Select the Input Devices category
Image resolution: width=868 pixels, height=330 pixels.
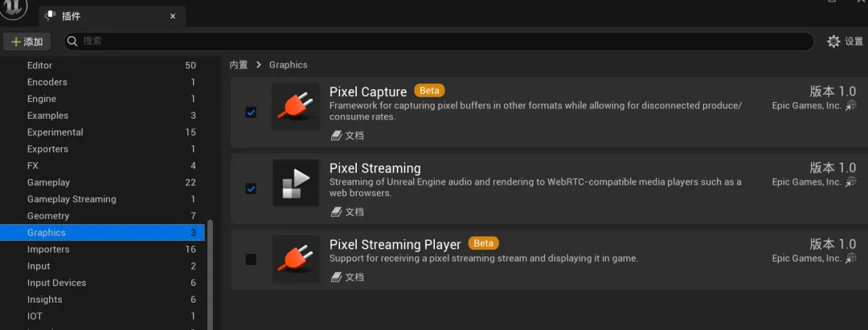pyautogui.click(x=102, y=283)
